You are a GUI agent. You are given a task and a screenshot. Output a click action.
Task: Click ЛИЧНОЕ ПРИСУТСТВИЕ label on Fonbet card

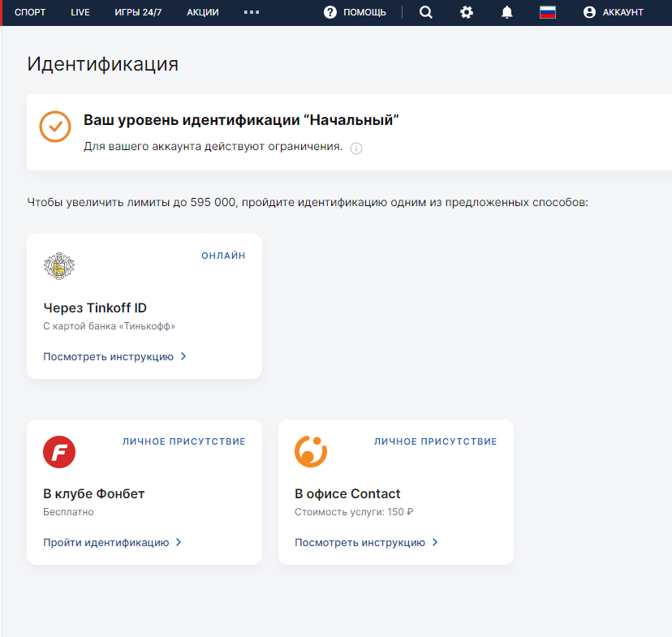point(184,441)
